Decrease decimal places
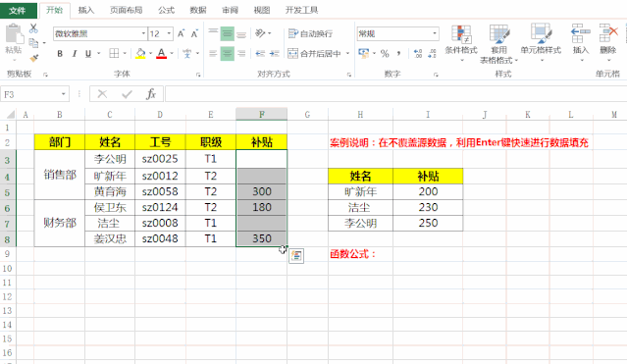Screen dimensions: 627x364 [432, 54]
